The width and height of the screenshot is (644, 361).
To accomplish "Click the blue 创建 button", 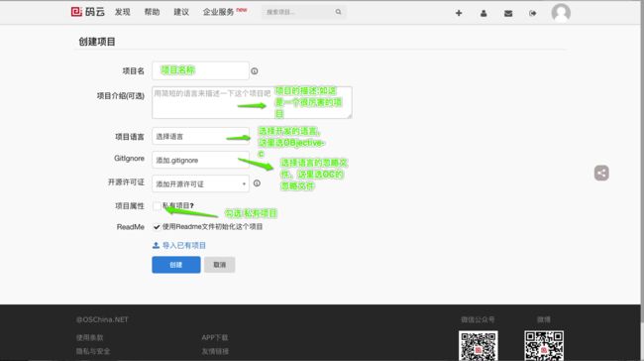I will pos(176,265).
